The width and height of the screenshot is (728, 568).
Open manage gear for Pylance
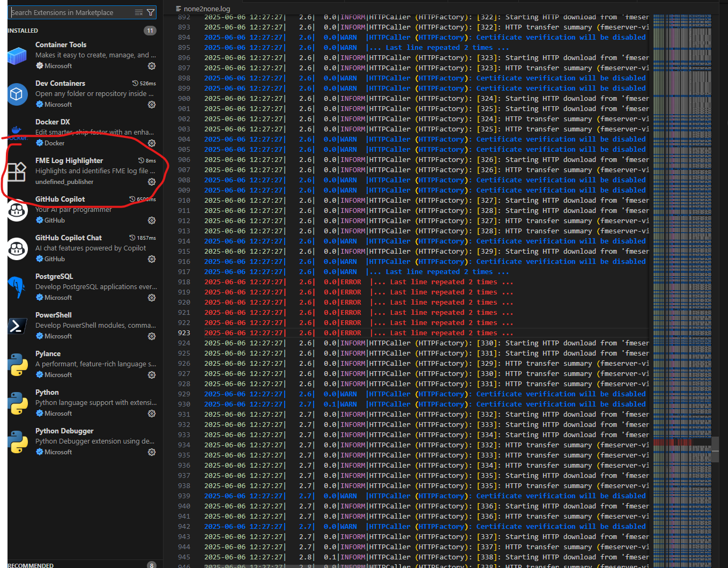[152, 375]
